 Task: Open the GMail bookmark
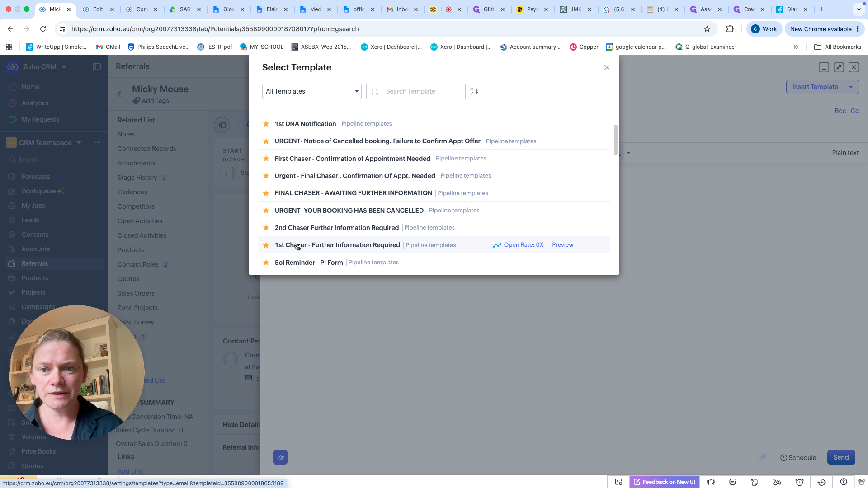[x=108, y=47]
